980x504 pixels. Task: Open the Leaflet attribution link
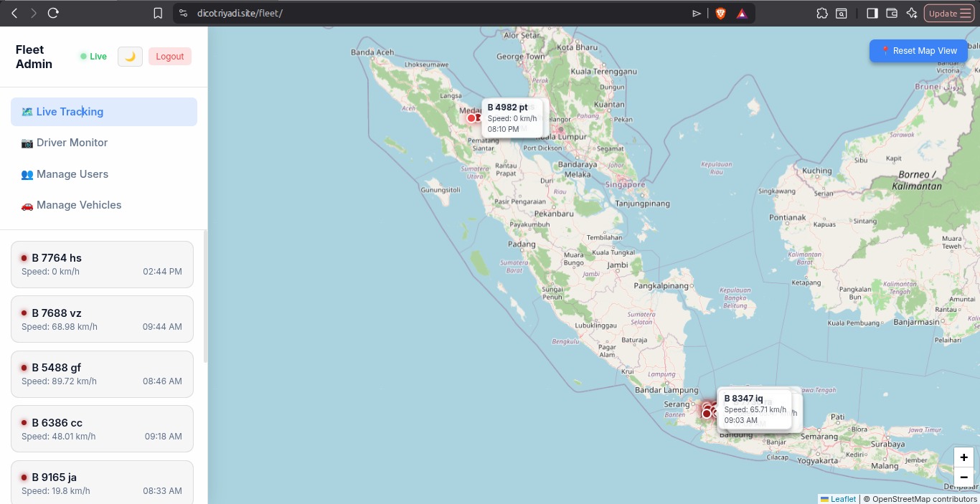pyautogui.click(x=838, y=499)
